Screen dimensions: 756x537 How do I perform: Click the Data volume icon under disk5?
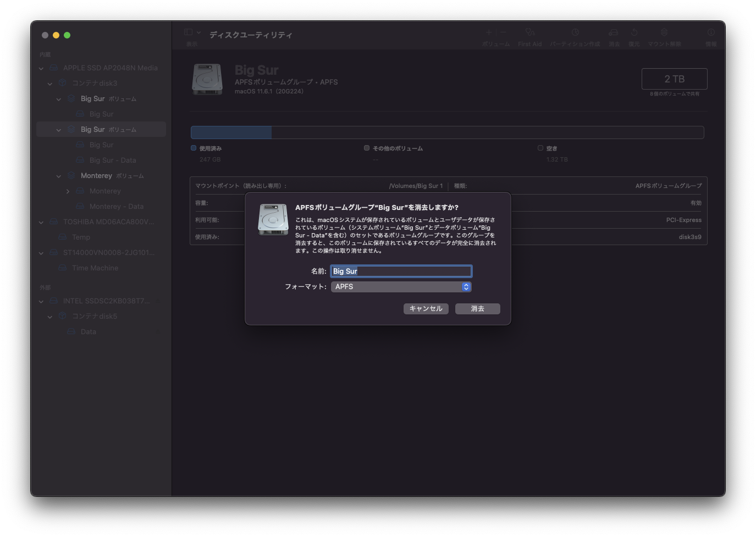[x=71, y=331]
